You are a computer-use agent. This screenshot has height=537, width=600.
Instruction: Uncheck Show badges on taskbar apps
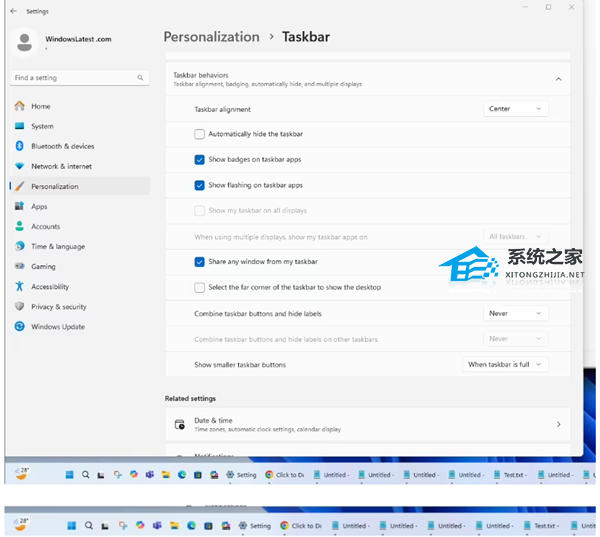tap(199, 160)
